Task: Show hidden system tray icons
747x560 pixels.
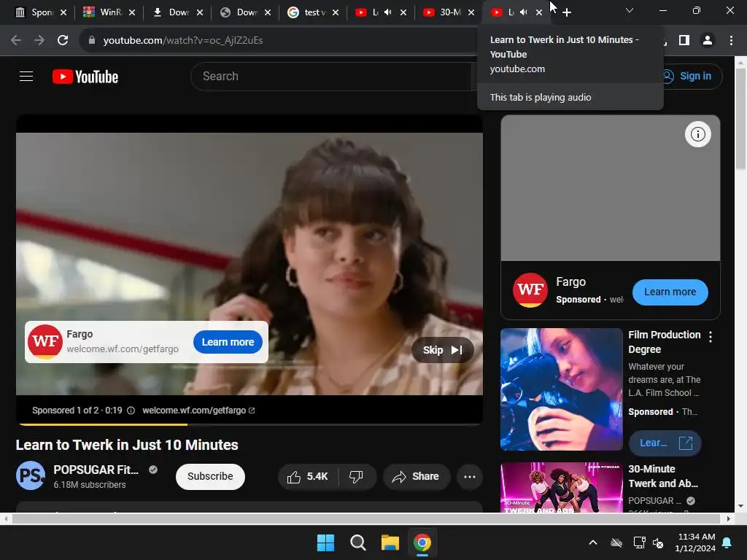Action: pos(593,542)
